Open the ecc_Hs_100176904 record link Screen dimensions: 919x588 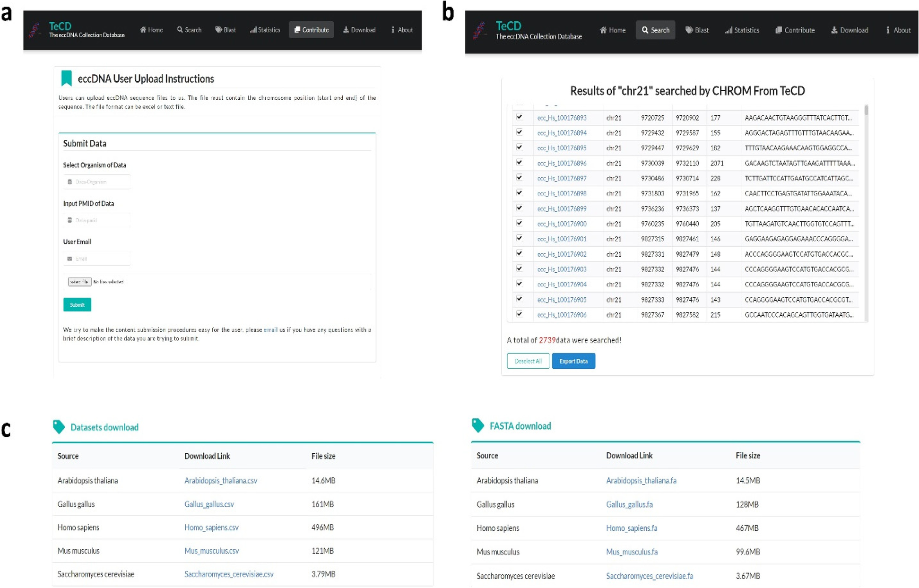click(x=562, y=285)
